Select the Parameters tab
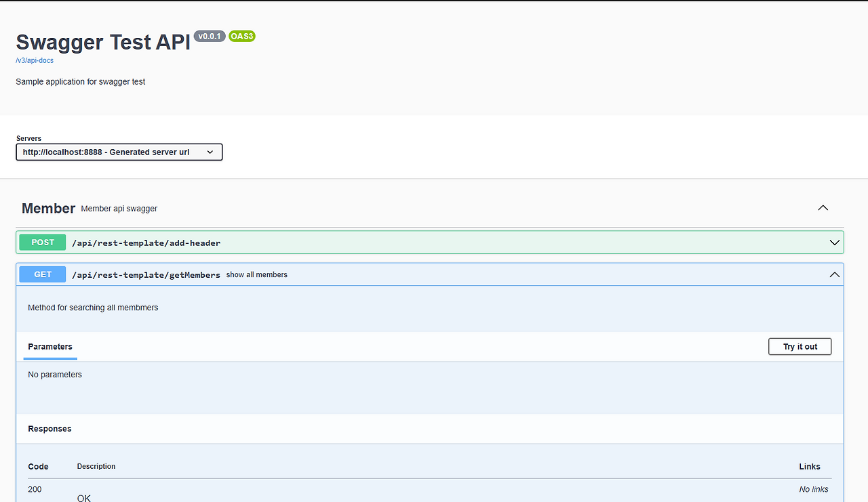 [x=50, y=346]
